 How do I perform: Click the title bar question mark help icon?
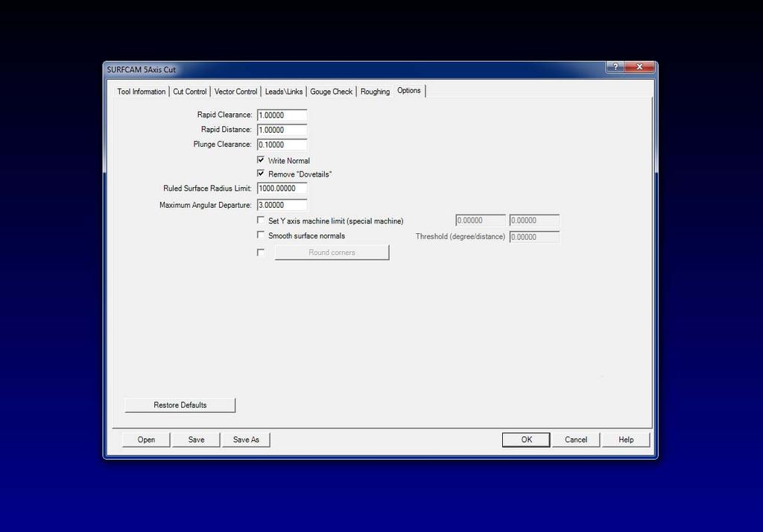tap(615, 67)
